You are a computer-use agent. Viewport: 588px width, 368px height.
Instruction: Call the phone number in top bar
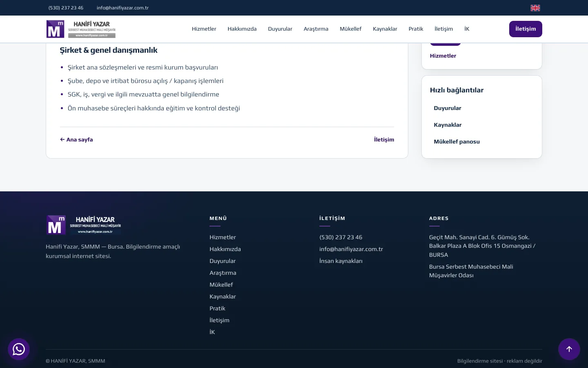pyautogui.click(x=66, y=8)
